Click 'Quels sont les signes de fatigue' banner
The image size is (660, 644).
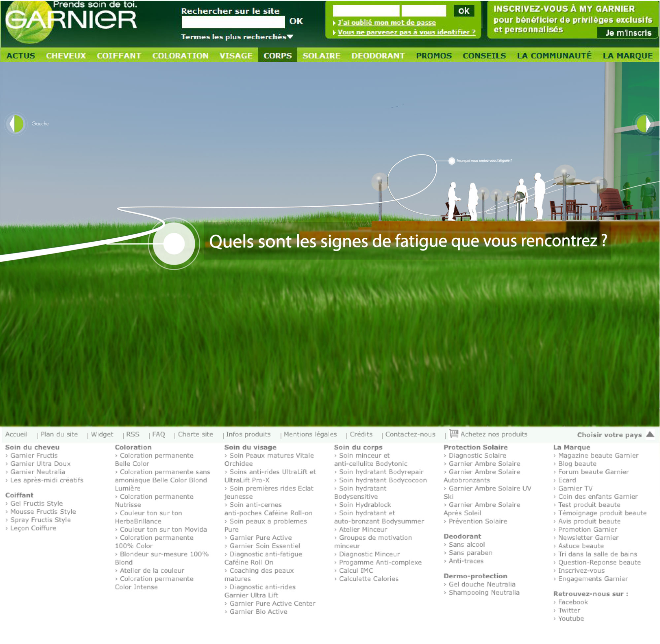click(x=408, y=241)
